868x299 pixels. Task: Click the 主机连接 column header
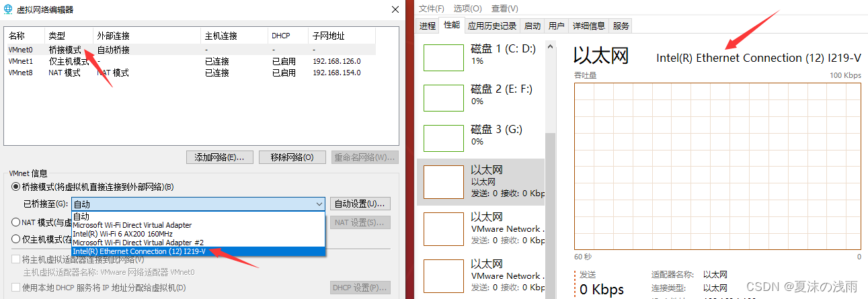pyautogui.click(x=235, y=36)
